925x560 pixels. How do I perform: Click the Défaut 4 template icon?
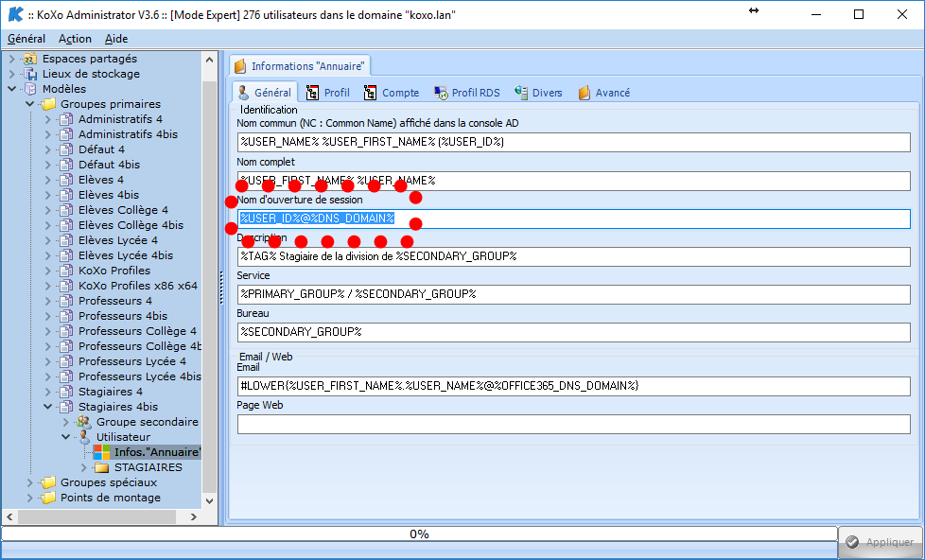(x=66, y=149)
